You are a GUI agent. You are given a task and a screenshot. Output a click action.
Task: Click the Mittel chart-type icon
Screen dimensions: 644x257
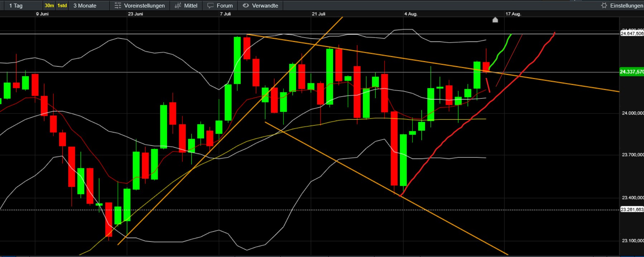click(178, 5)
